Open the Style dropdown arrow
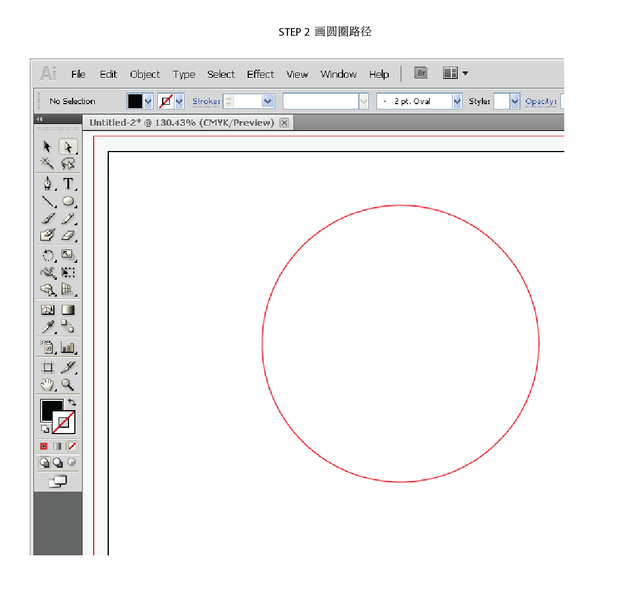Image resolution: width=620 pixels, height=601 pixels. [514, 101]
